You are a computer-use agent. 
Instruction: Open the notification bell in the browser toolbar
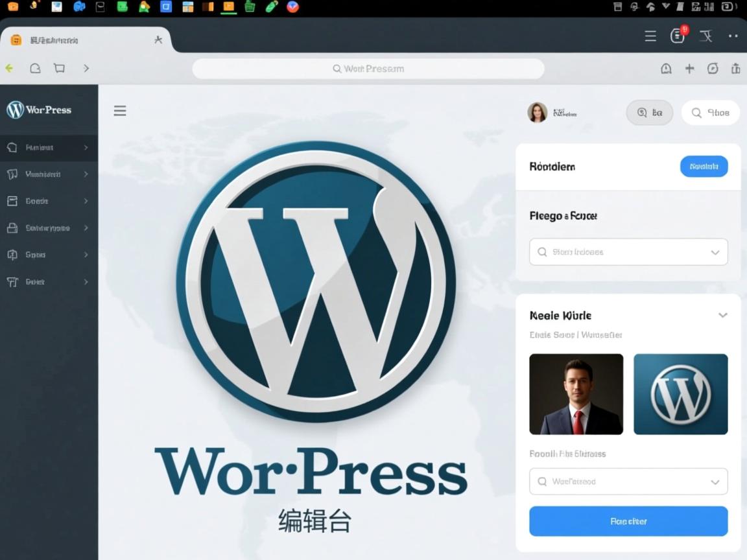(666, 68)
